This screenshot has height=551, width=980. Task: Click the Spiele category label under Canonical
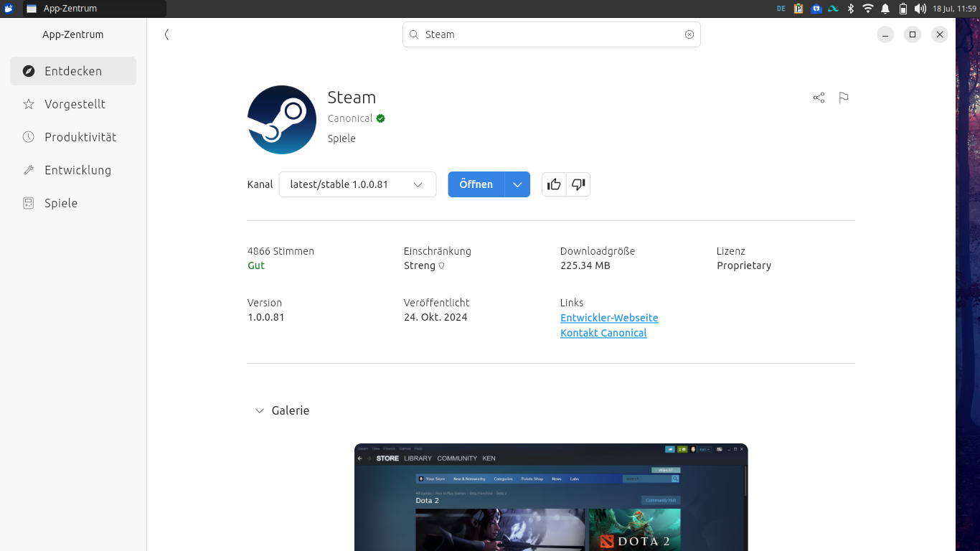341,138
